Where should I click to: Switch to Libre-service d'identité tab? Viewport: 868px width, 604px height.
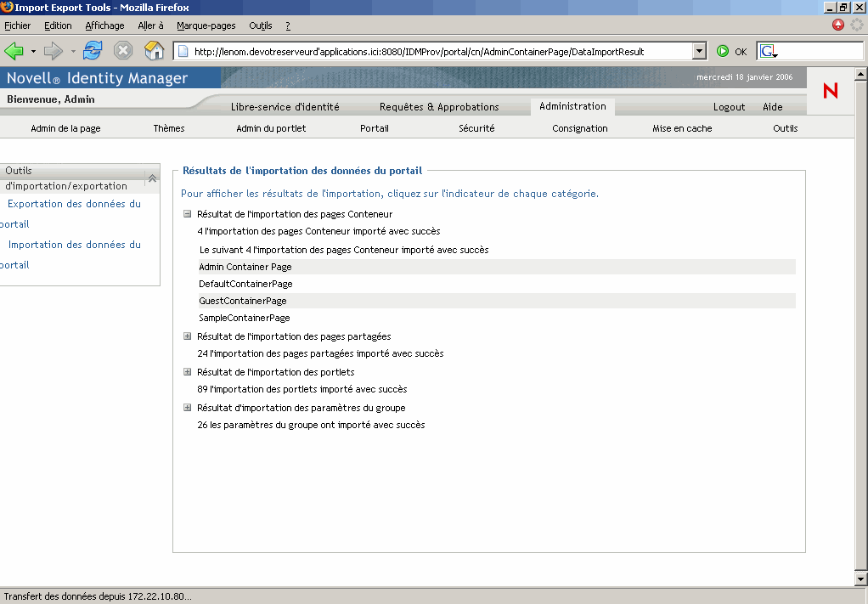click(285, 107)
